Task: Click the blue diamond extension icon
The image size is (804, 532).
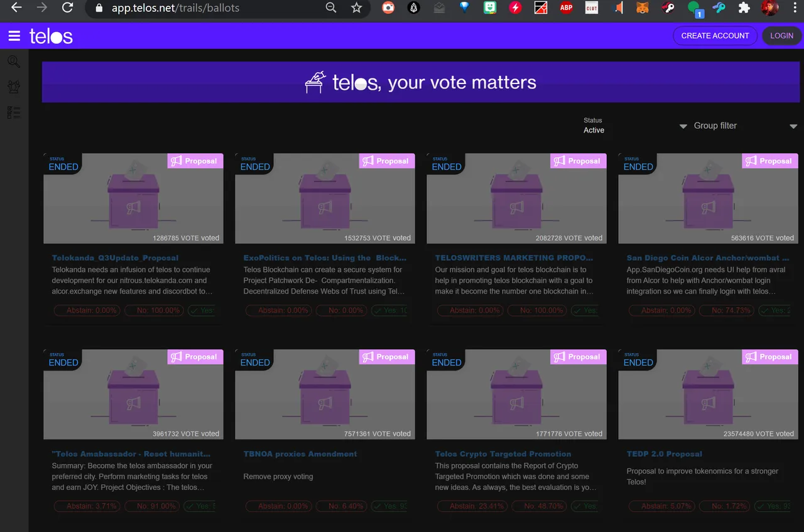Action: [x=464, y=8]
